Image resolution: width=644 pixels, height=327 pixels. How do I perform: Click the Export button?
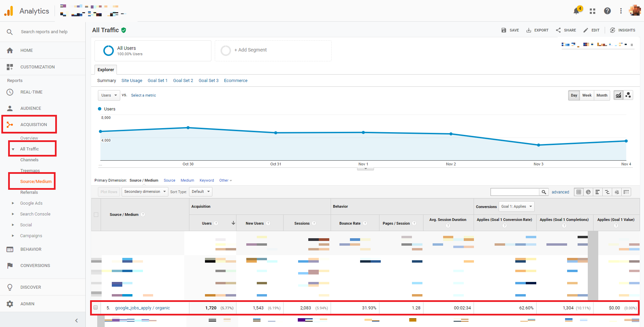[537, 30]
